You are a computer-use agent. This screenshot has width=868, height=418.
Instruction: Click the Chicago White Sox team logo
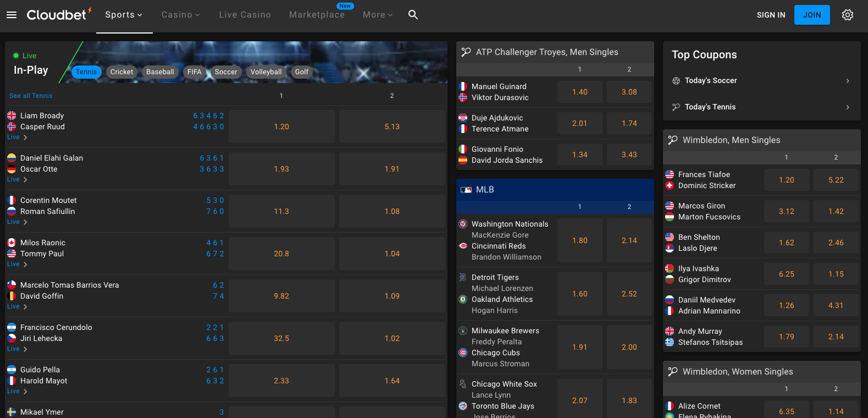tap(463, 384)
